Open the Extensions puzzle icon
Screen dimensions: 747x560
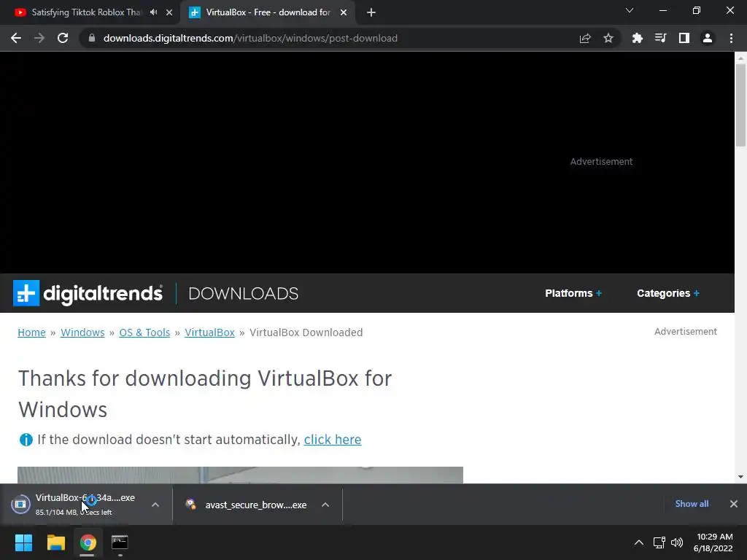(x=638, y=38)
